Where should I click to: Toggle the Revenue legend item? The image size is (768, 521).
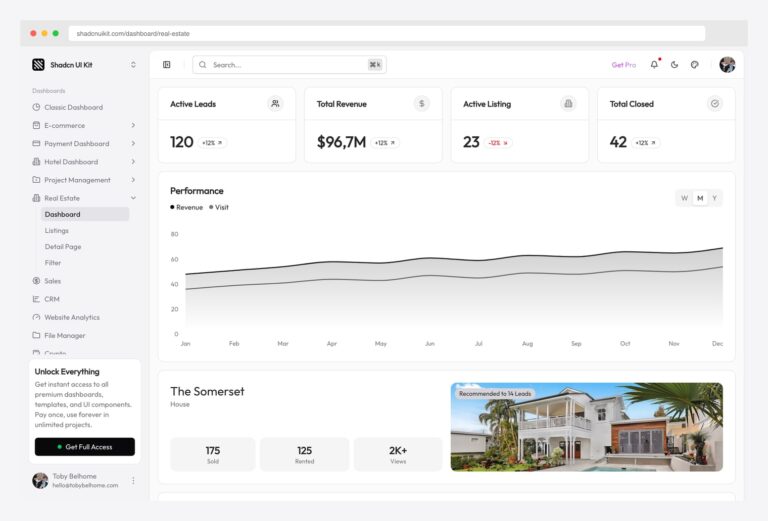click(x=187, y=207)
